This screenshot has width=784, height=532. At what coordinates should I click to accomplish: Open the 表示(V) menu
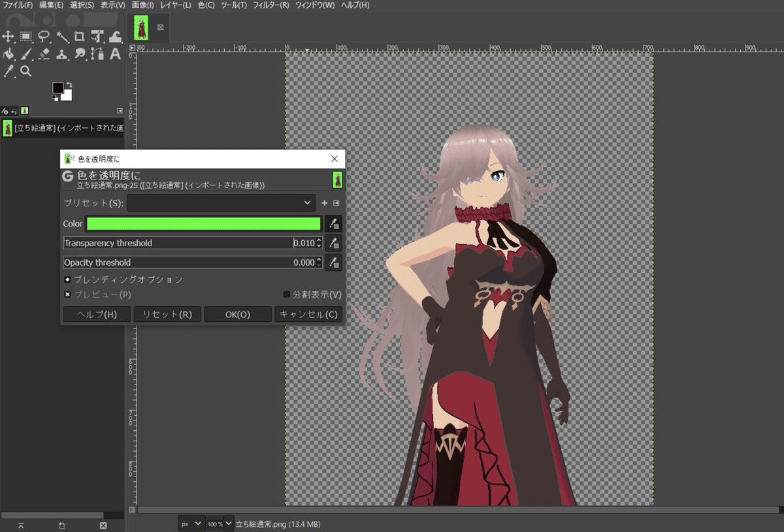(113, 5)
